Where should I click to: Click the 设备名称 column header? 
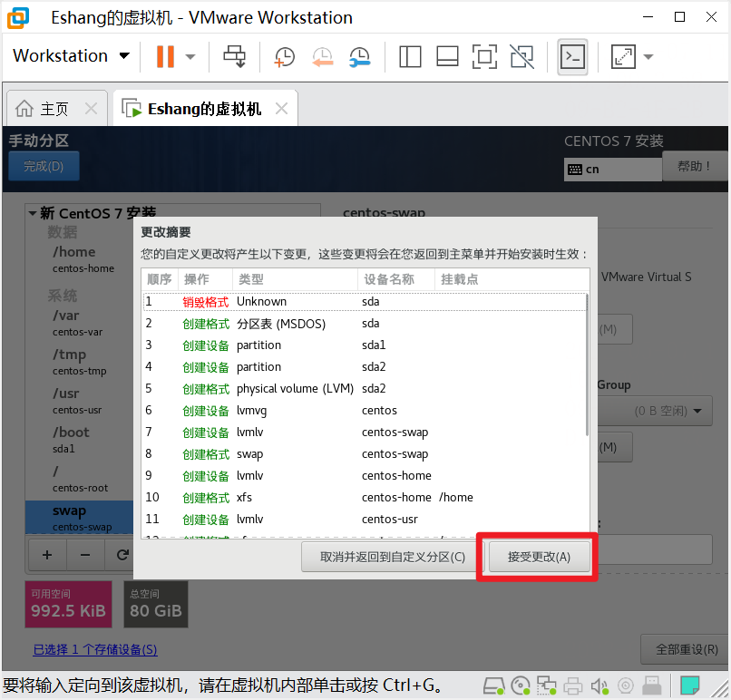396,279
